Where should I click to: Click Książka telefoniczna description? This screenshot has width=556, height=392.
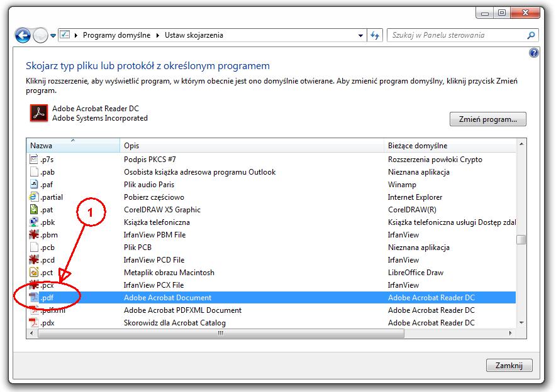[157, 222]
